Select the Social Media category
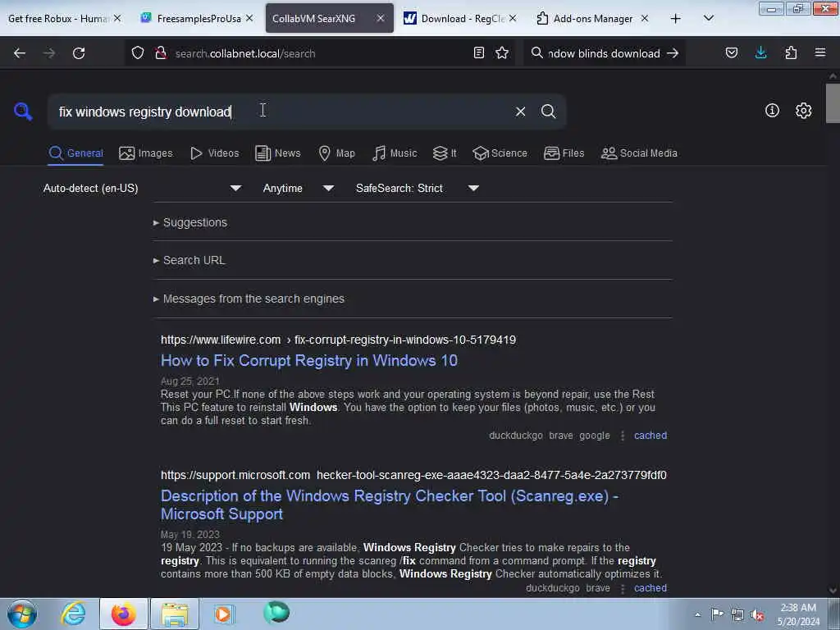 click(x=639, y=153)
